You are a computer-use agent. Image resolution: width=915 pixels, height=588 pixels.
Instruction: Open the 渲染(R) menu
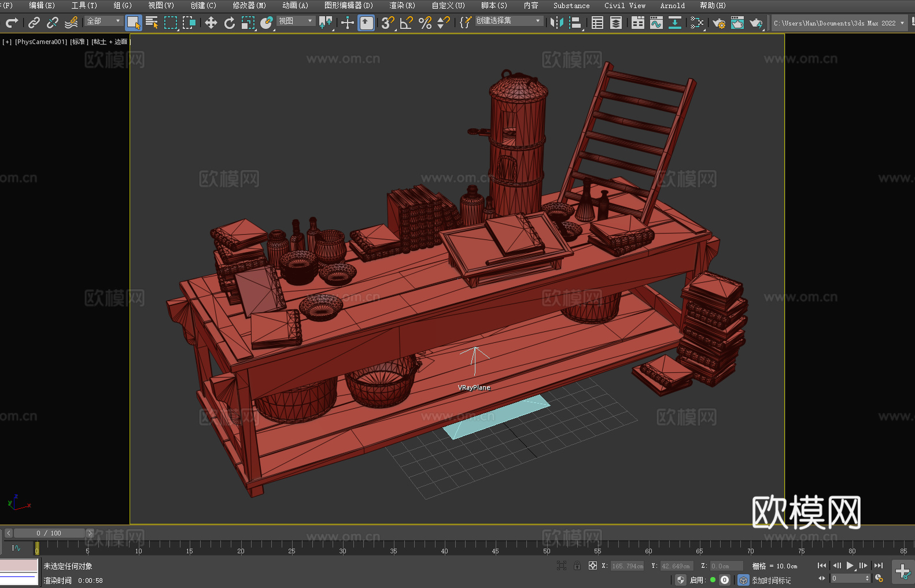(402, 5)
